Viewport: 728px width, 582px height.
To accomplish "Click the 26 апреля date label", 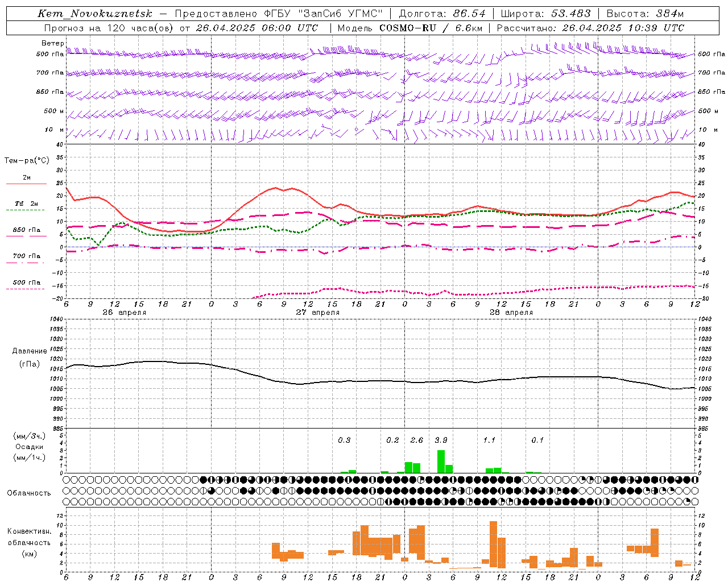I will coord(125,313).
